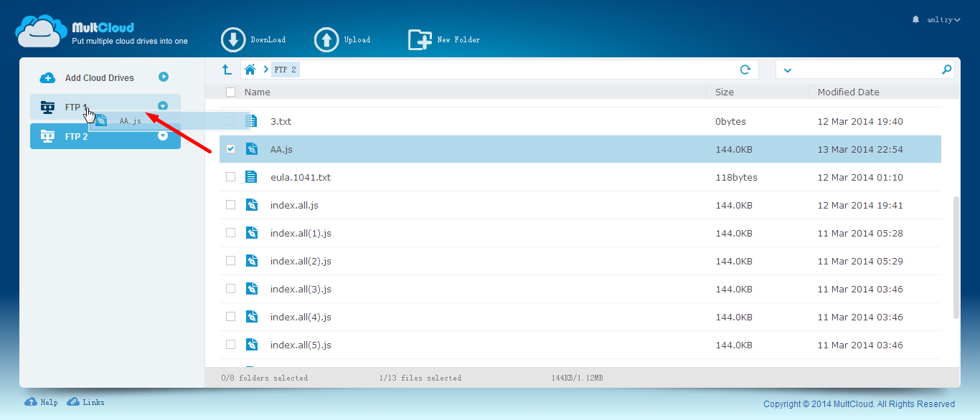The height and width of the screenshot is (420, 980).
Task: Sort by the Size column header
Action: (725, 92)
